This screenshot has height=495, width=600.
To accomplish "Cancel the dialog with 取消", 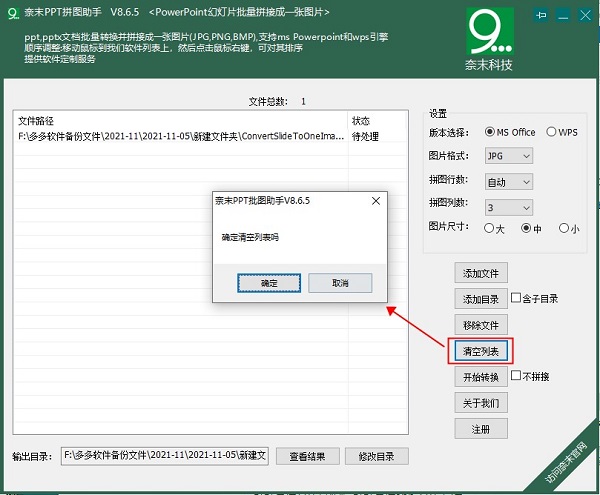I will (x=340, y=283).
